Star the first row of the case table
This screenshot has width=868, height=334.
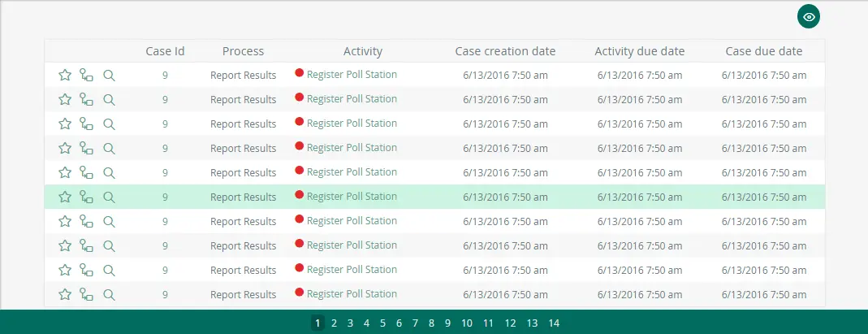(65, 75)
